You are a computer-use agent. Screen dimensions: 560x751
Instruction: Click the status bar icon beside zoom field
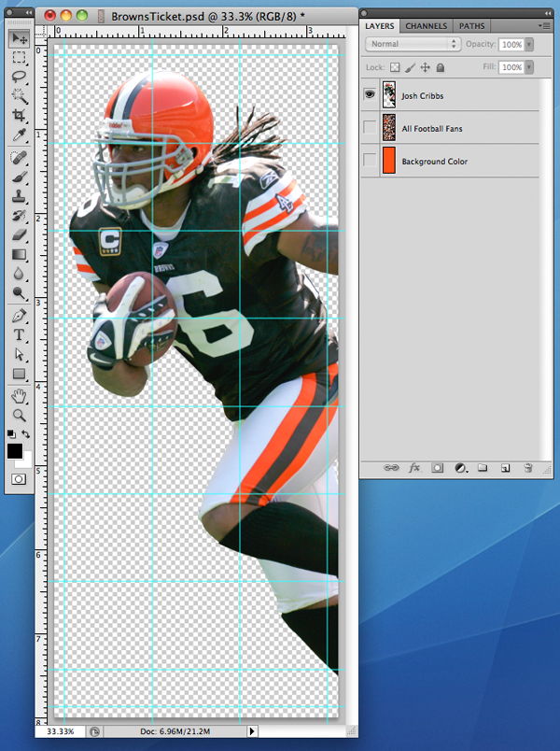point(95,731)
